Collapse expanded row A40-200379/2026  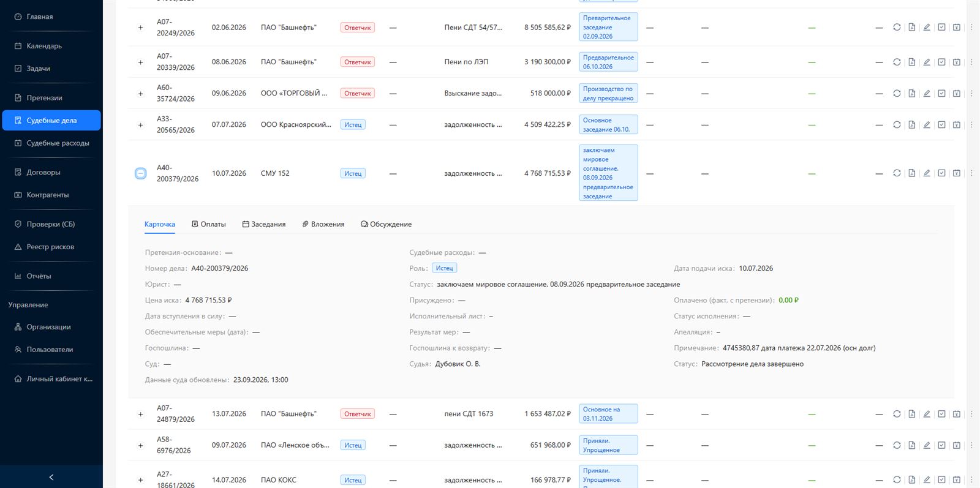[140, 174]
